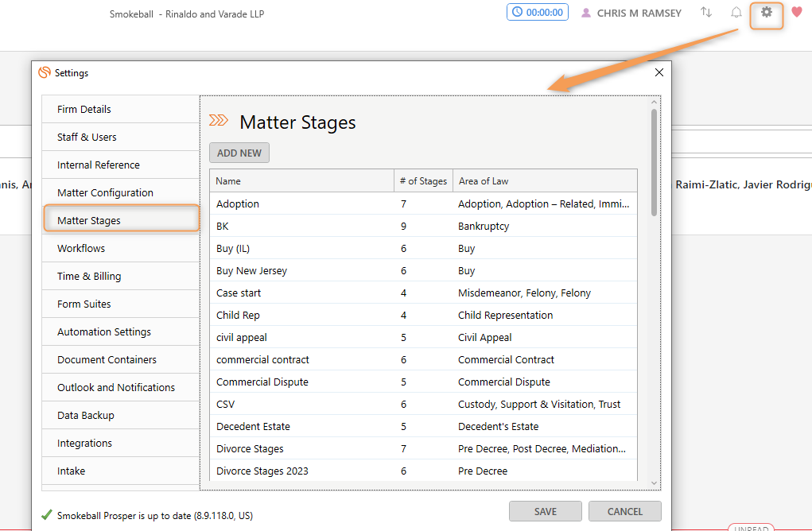
Task: Sort by the # of Stages column header
Action: click(x=423, y=181)
